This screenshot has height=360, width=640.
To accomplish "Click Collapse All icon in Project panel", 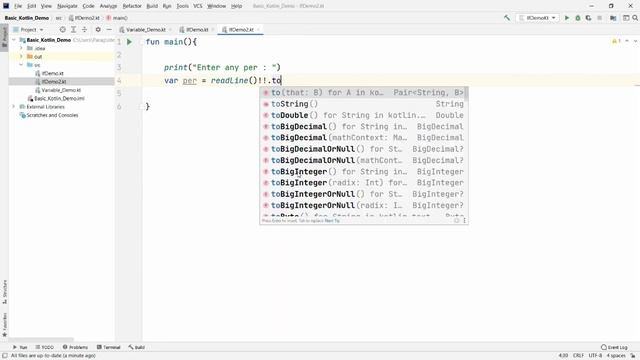I will pyautogui.click(x=84, y=29).
